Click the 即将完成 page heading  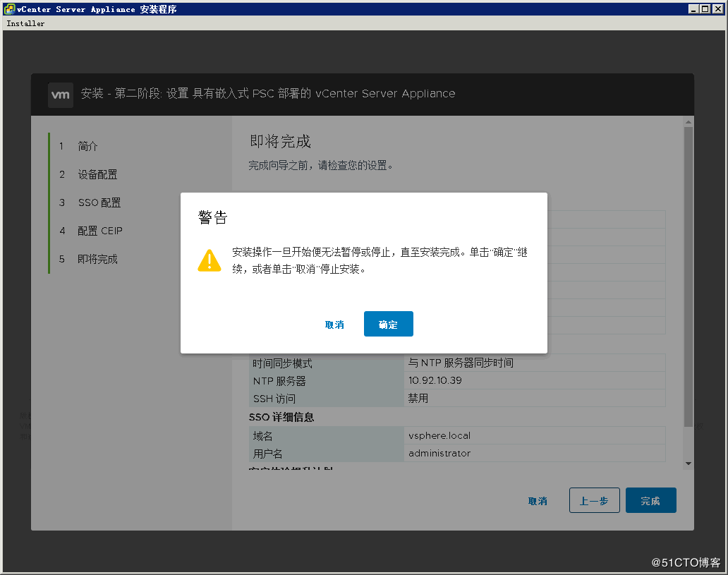click(280, 141)
